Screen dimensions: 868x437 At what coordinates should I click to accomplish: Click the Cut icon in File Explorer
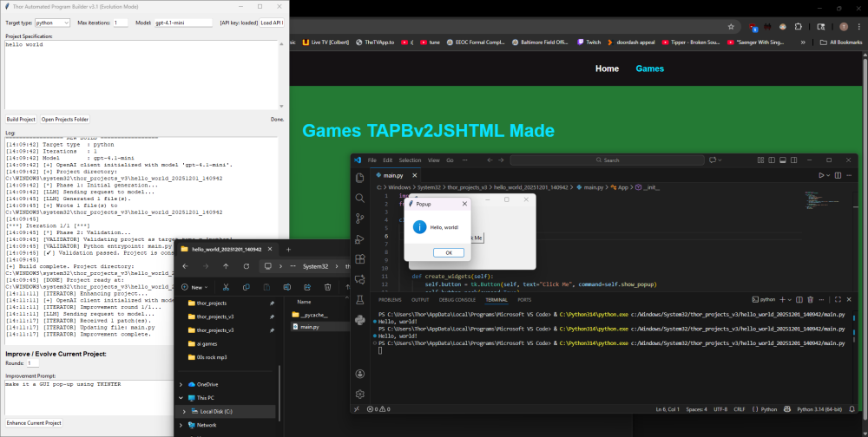tap(226, 287)
